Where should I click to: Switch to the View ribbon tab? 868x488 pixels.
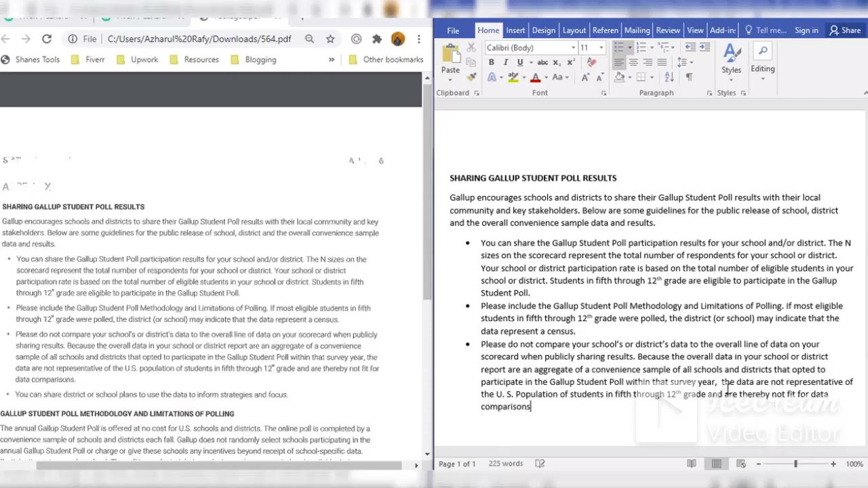(695, 30)
